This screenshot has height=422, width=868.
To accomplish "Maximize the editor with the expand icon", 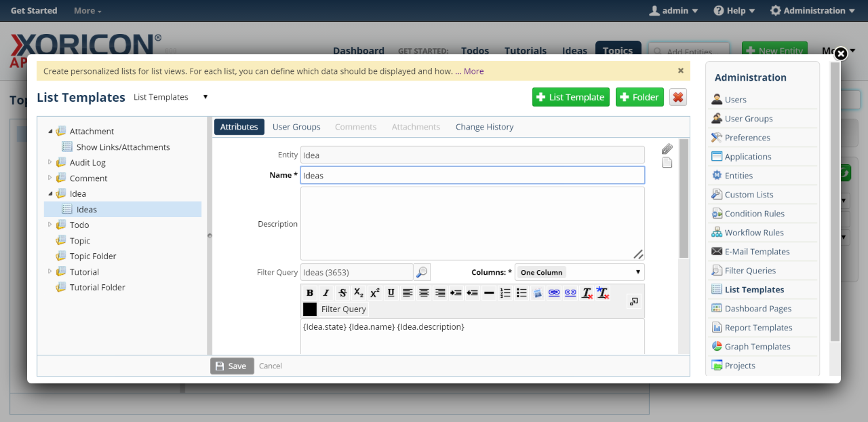I will click(634, 301).
